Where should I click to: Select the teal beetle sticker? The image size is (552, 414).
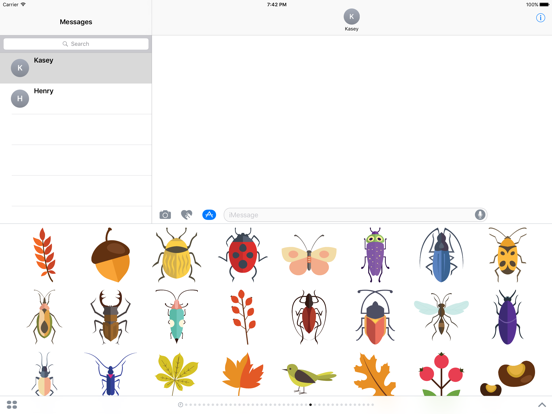[x=176, y=317]
